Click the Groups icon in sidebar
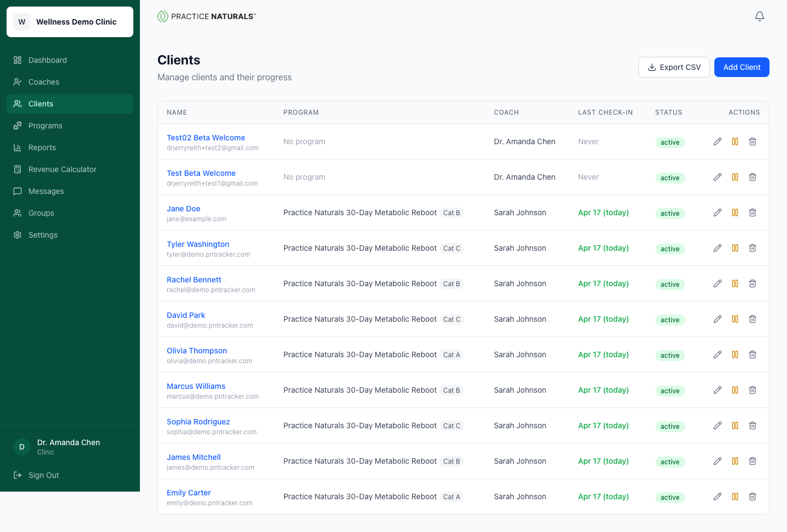This screenshot has width=787, height=532. [x=18, y=213]
